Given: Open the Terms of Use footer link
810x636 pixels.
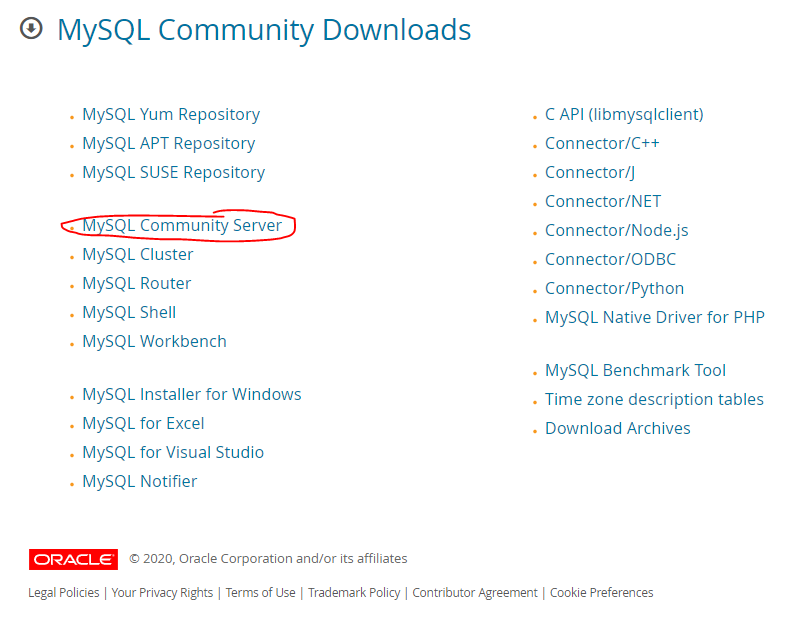Looking at the screenshot, I should pyautogui.click(x=260, y=593).
